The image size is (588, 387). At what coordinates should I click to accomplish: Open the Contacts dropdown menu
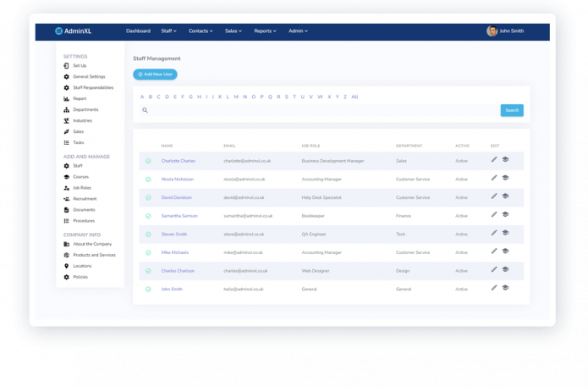[x=201, y=31]
